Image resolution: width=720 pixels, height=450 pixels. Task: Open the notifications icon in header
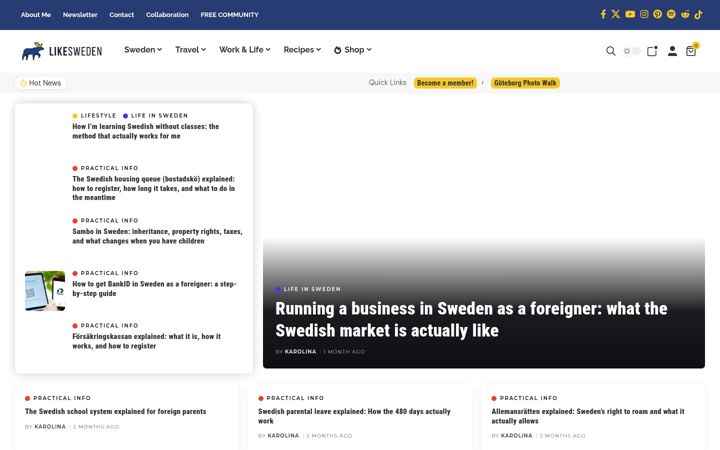pyautogui.click(x=652, y=51)
